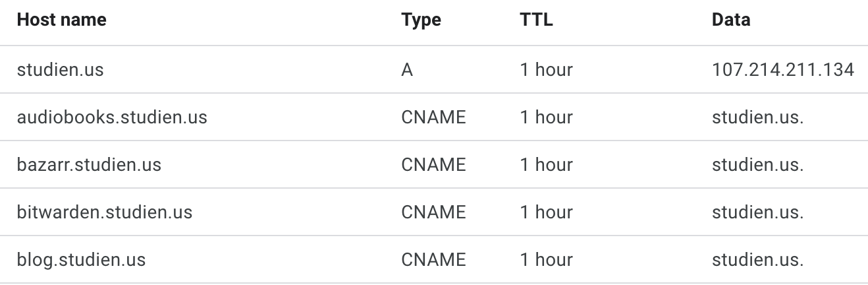Click the IP address 107.214.211.134
This screenshot has width=868, height=285.
click(x=783, y=70)
